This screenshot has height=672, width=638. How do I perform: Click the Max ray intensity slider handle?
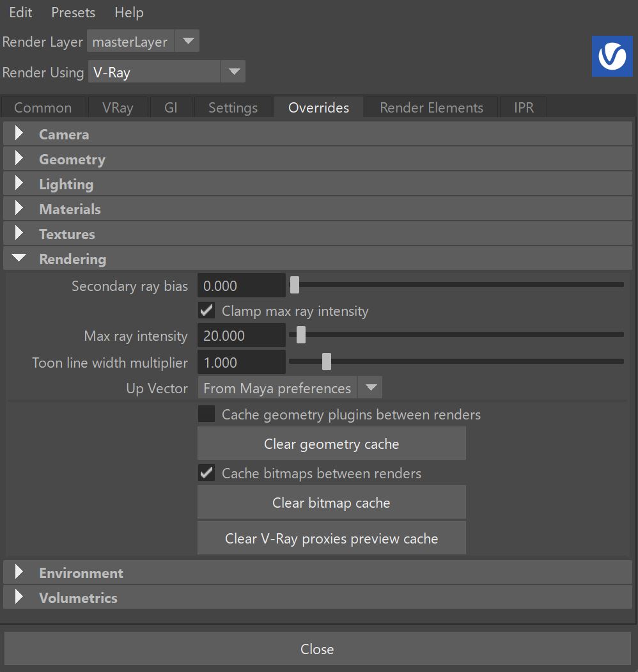coord(301,334)
